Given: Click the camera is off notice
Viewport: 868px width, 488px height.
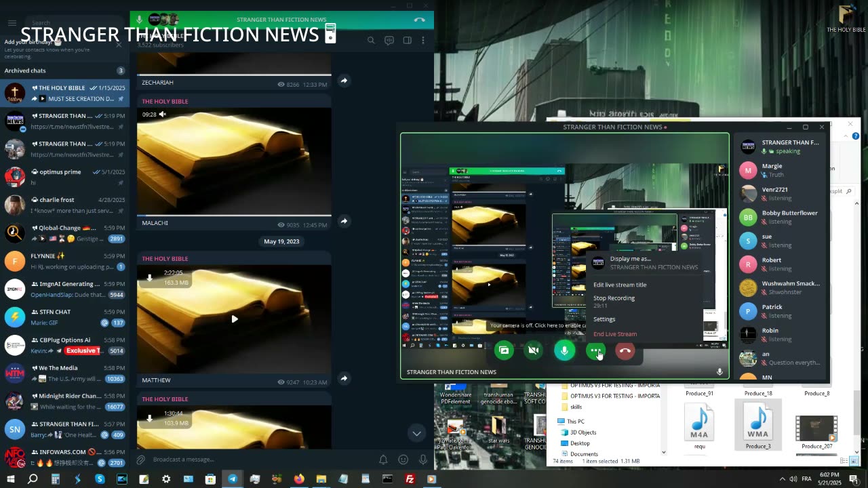Looking at the screenshot, I should [x=537, y=326].
